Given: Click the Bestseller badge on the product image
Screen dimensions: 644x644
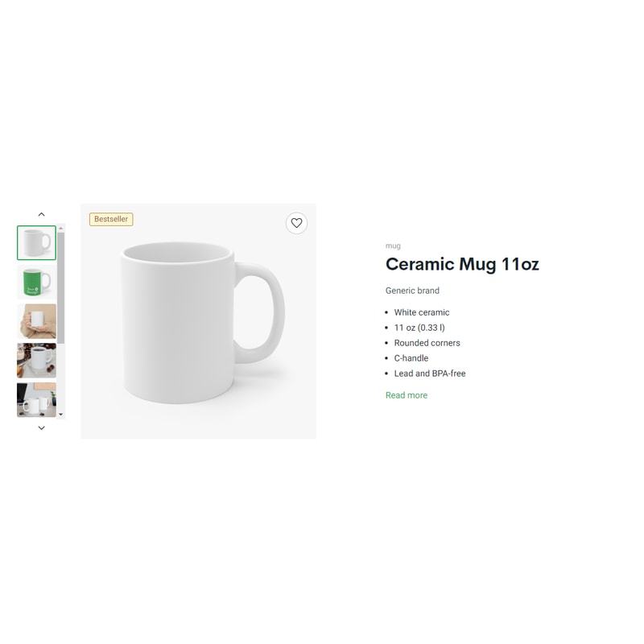Looking at the screenshot, I should (111, 219).
